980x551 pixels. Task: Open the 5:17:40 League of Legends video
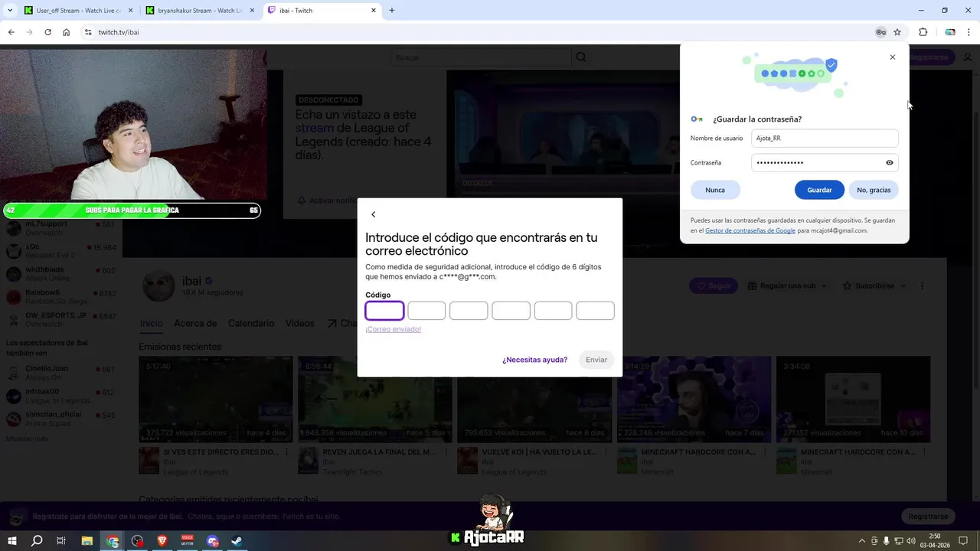[x=216, y=399]
